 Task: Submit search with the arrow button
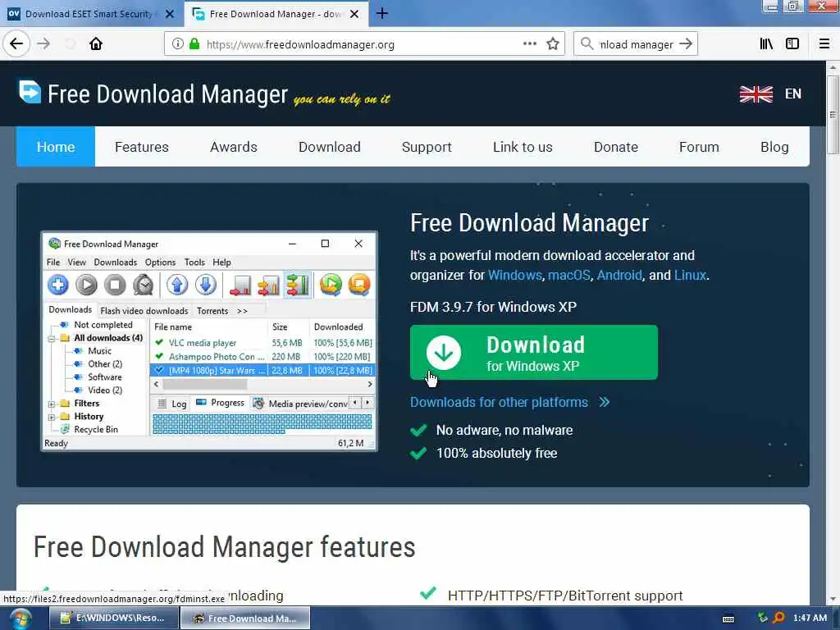(x=686, y=44)
